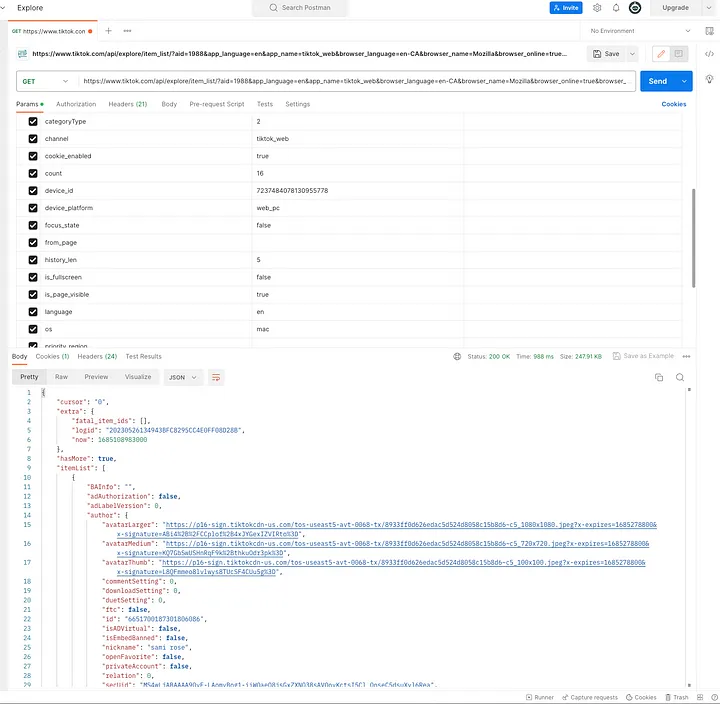720x704 pixels.
Task: Open the notifications bell
Action: point(616,8)
